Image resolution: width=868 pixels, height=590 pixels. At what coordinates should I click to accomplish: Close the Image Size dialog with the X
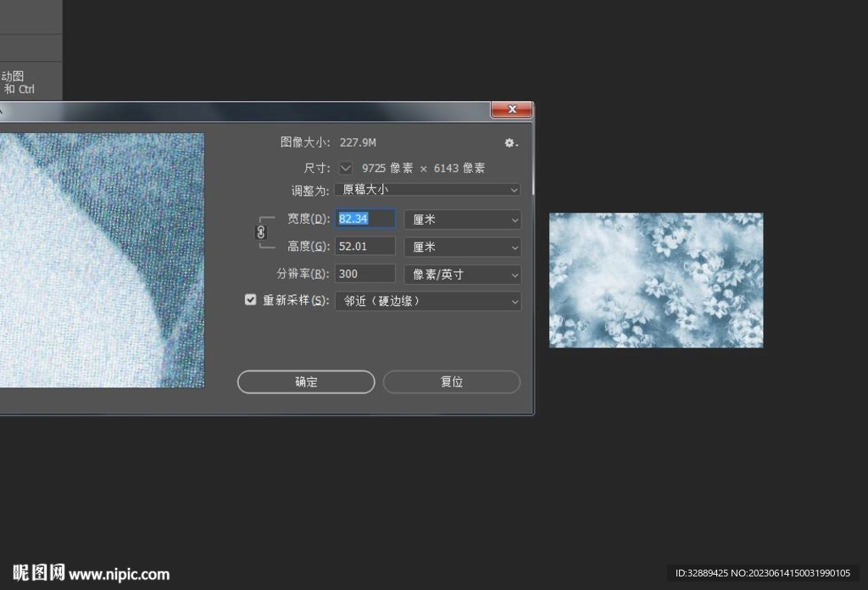[511, 109]
